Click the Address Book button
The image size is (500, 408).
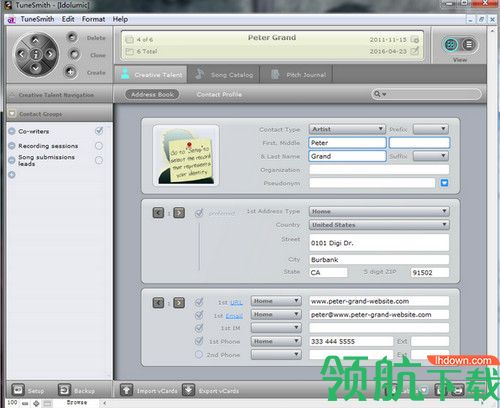(x=152, y=94)
